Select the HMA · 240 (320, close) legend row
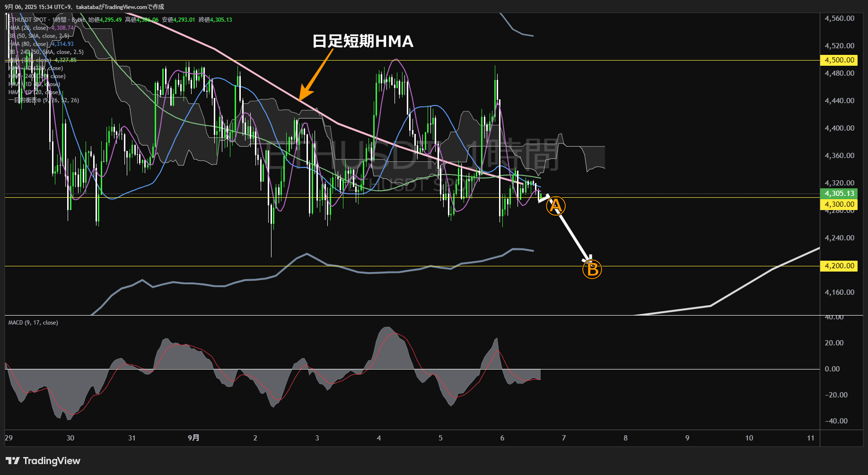Image resolution: width=868 pixels, height=475 pixels. pyautogui.click(x=37, y=76)
